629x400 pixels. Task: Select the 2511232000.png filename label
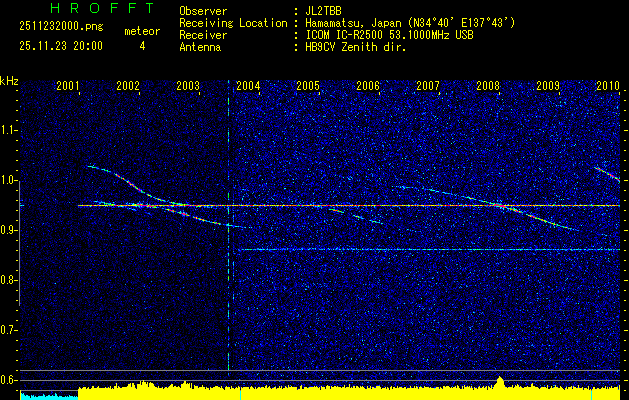coord(58,29)
